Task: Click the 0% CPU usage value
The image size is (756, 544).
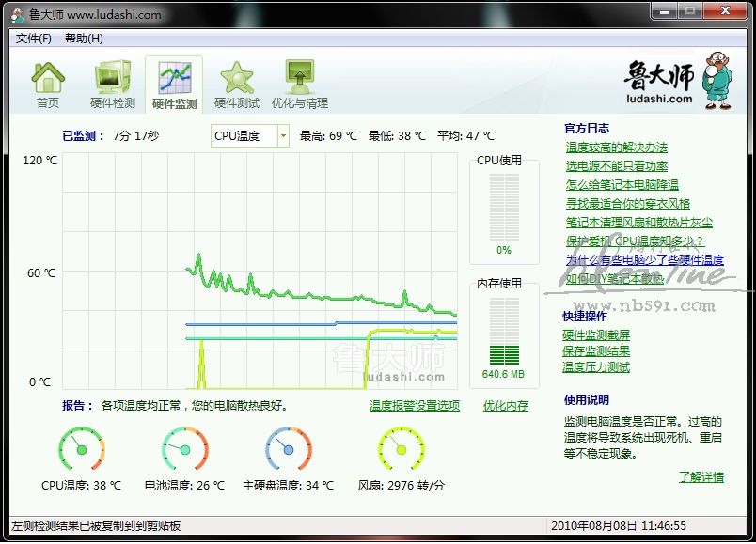Action: 504,250
